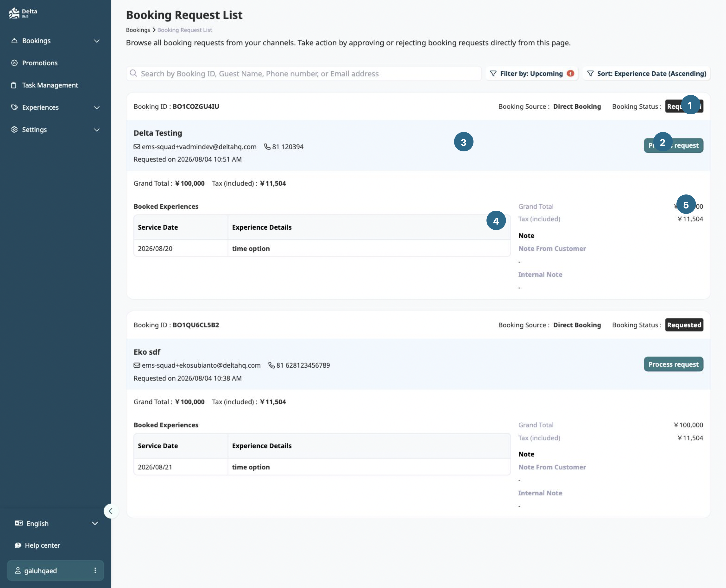Click the Delta EMS logo
The width and height of the screenshot is (726, 588).
[x=23, y=13]
